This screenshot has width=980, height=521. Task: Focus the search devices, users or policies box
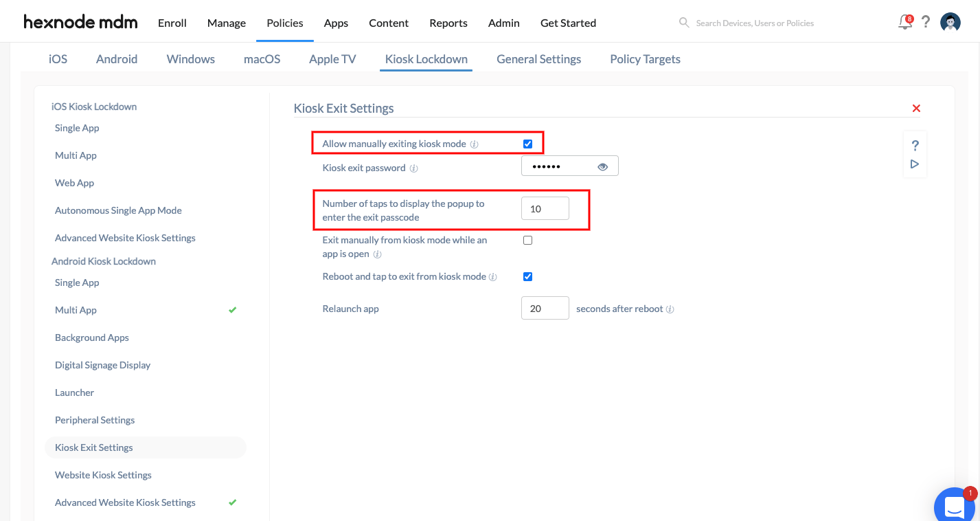click(754, 23)
